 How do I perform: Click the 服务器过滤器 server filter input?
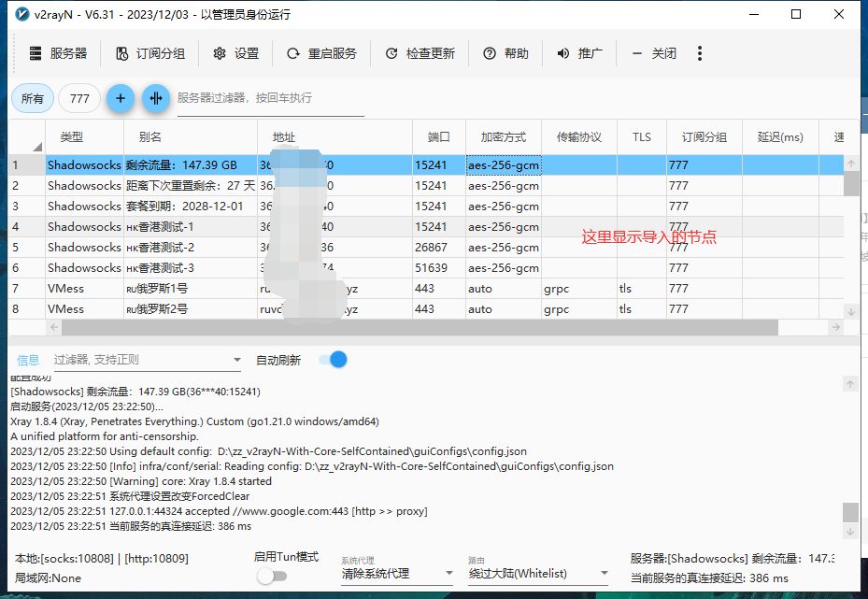pyautogui.click(x=269, y=98)
